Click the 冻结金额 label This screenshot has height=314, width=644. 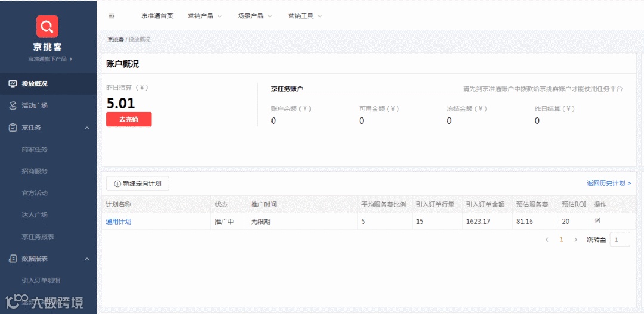pos(467,109)
